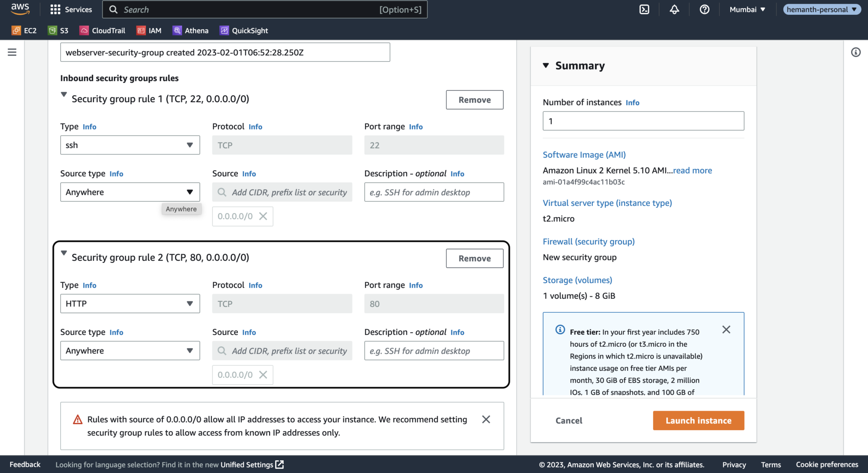Image resolution: width=868 pixels, height=473 pixels.
Task: Open the Help question mark icon
Action: 704,9
